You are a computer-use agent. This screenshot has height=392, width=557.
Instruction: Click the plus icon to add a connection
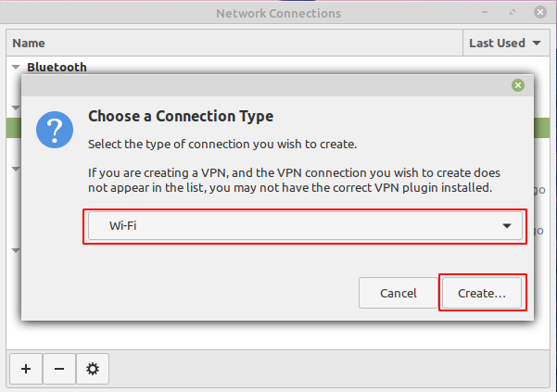[x=25, y=369]
